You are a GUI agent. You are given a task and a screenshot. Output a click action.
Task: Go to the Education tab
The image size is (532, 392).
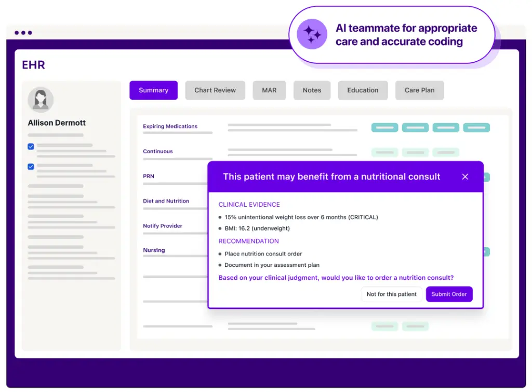tap(363, 90)
